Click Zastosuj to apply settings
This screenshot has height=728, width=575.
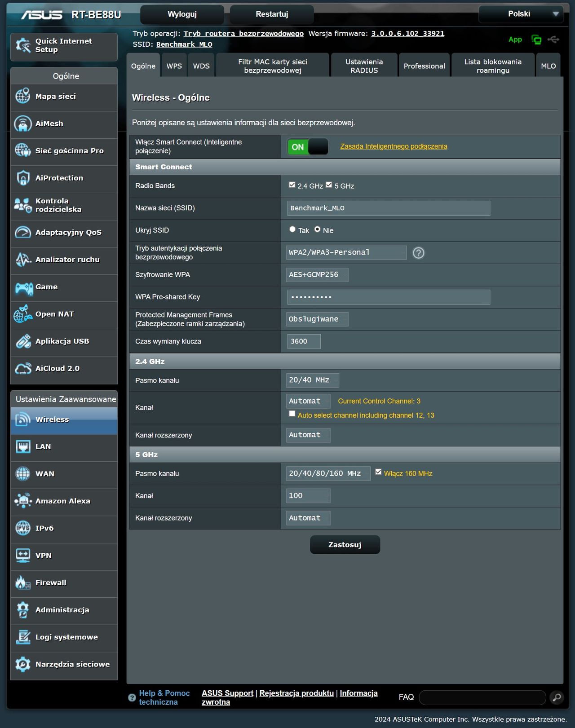pos(345,545)
